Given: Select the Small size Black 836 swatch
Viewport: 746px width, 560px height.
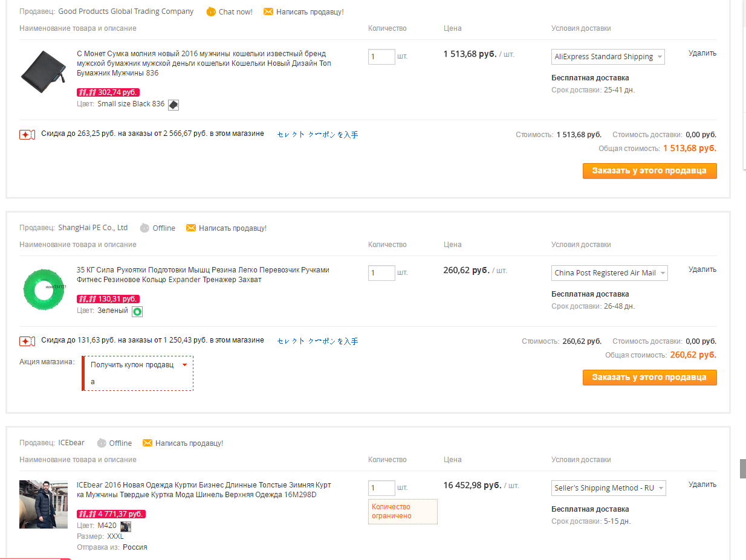Looking at the screenshot, I should 174,105.
